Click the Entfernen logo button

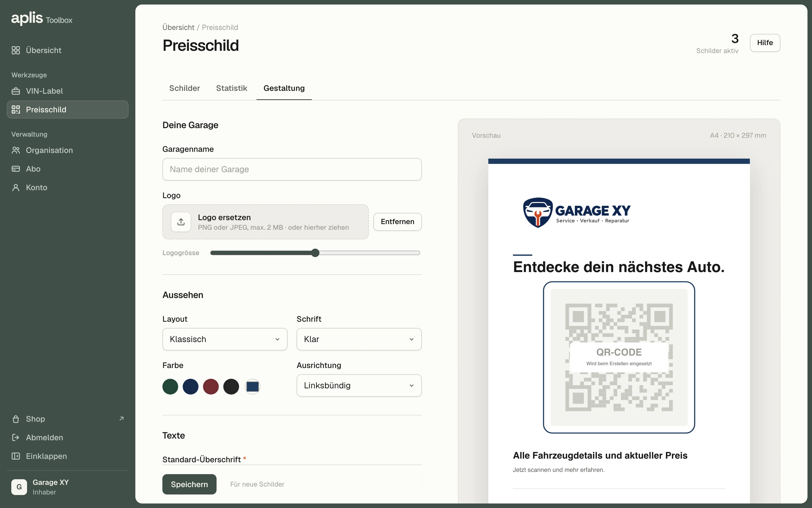pyautogui.click(x=397, y=222)
